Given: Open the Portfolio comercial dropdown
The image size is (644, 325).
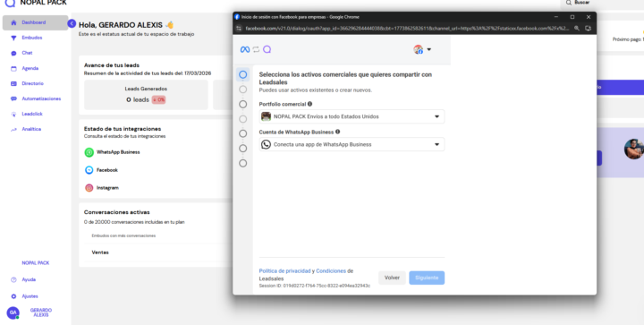Looking at the screenshot, I should click(352, 116).
